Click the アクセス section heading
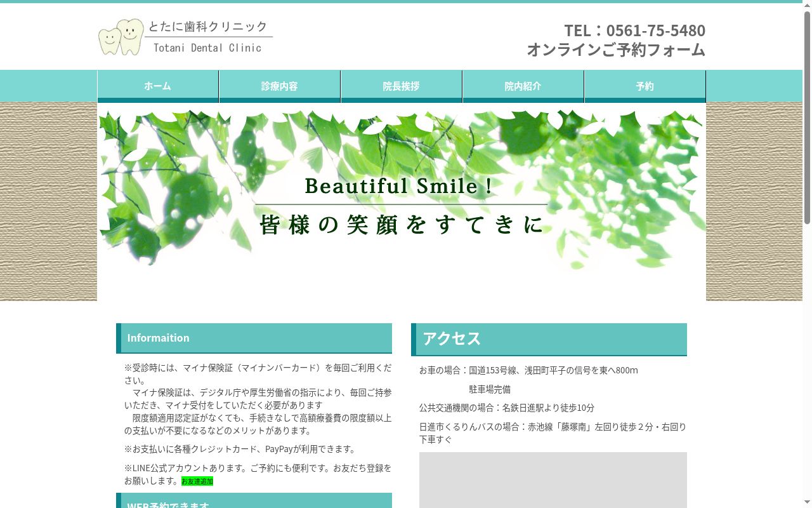This screenshot has height=508, width=812. 549,339
